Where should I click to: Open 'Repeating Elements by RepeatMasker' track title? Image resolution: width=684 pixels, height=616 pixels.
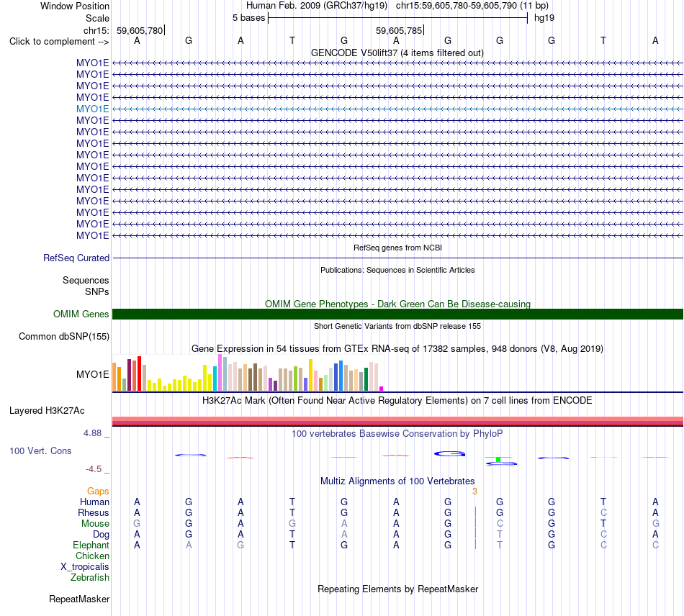coord(397,589)
